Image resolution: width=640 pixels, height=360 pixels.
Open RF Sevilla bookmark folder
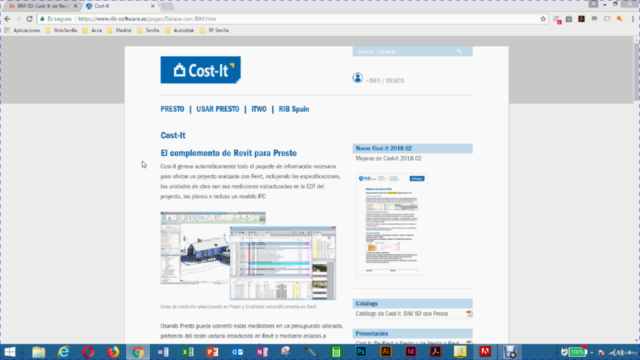tap(214, 30)
